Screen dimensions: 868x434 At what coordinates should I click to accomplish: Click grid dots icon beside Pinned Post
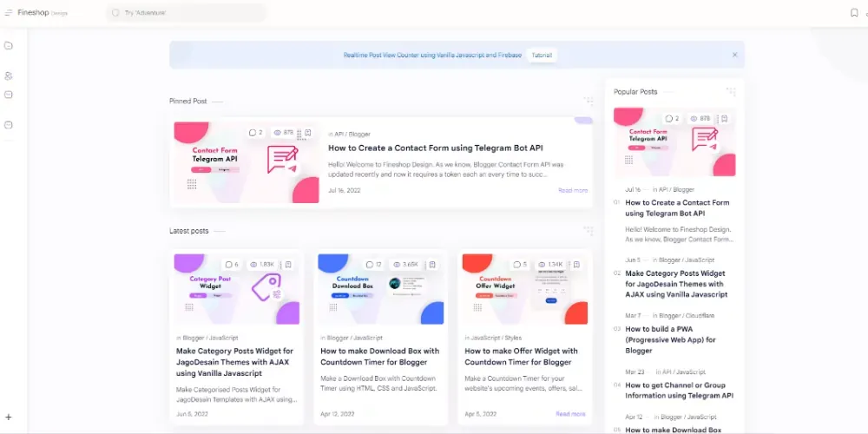coord(588,101)
